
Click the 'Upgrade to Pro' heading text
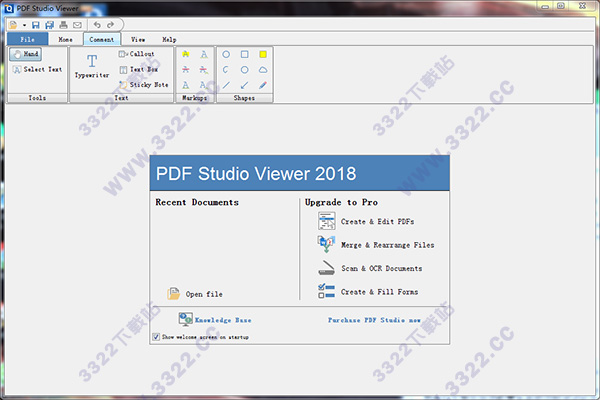341,202
